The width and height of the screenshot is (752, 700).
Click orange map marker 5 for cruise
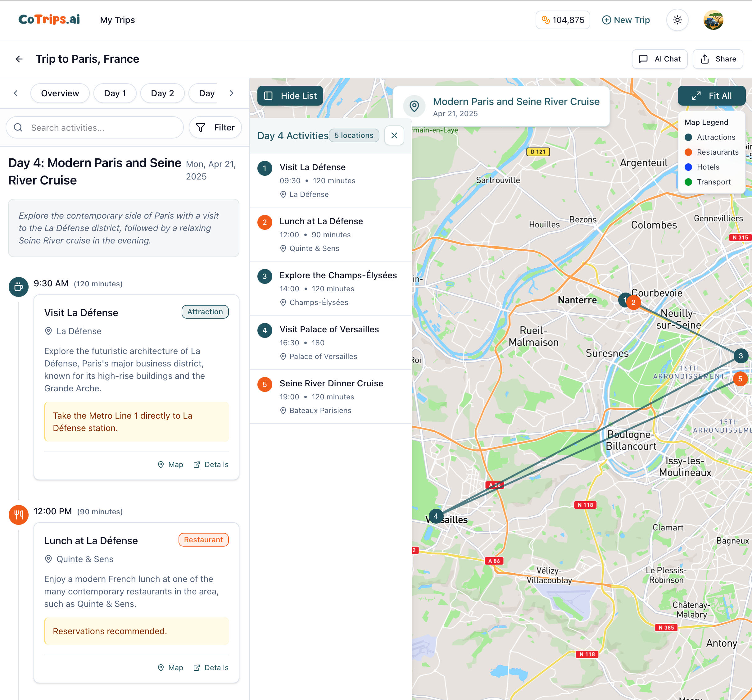pos(740,379)
